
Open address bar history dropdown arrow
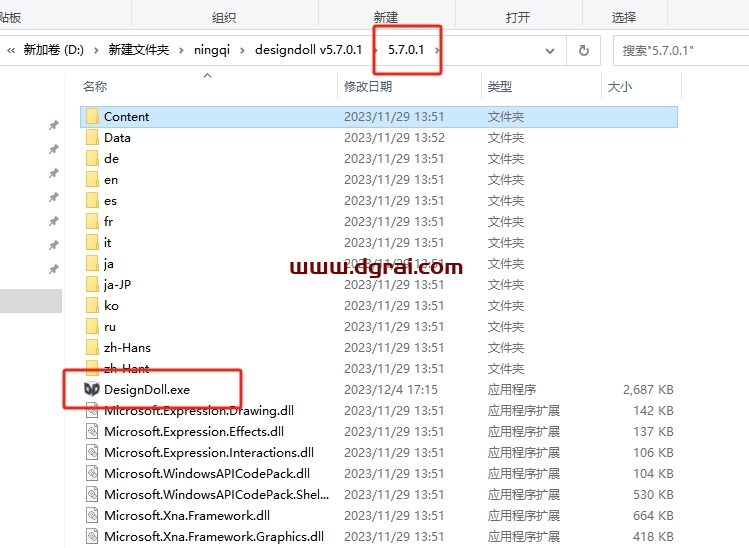550,51
